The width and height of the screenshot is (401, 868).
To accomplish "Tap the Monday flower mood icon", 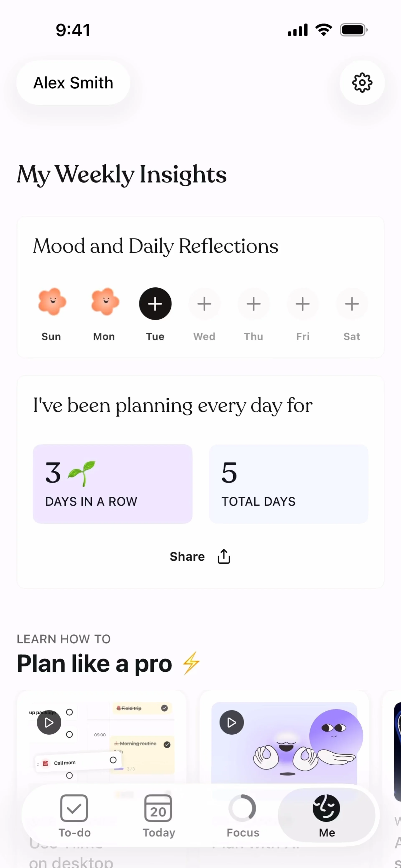I will coord(105,302).
